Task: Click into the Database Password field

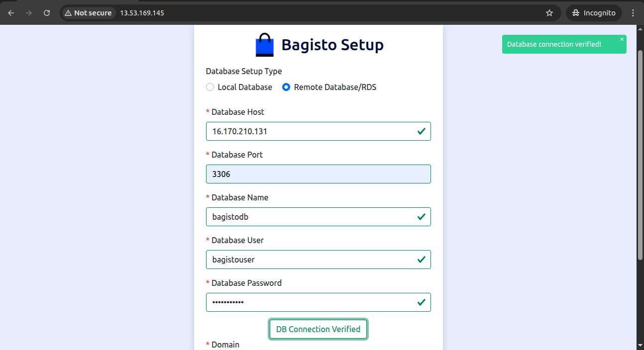Action: [319, 302]
